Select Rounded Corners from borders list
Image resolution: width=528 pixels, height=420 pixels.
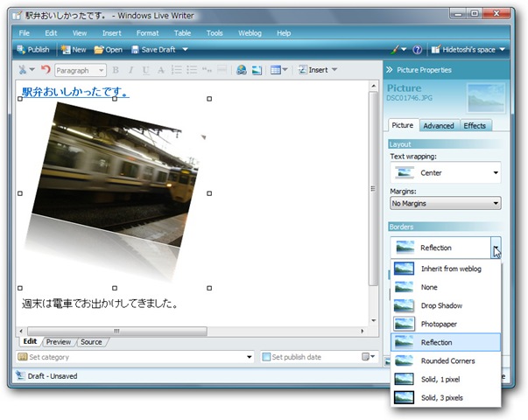coord(446,360)
